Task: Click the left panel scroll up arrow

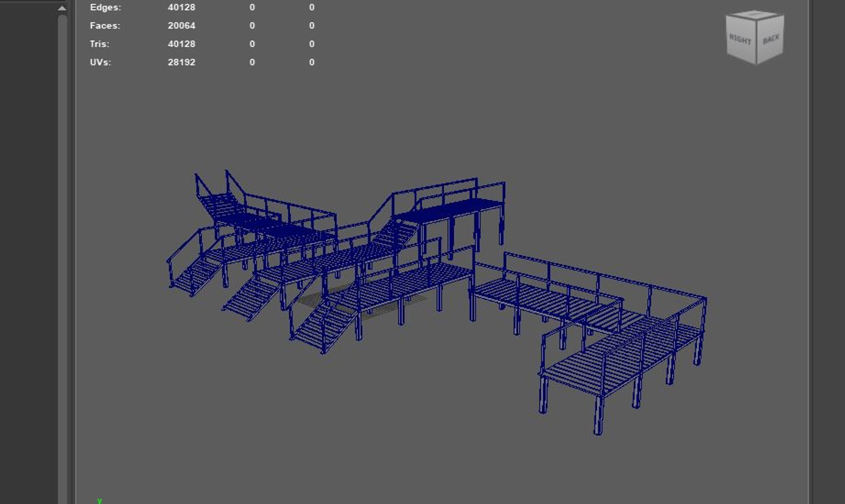Action: [x=62, y=8]
